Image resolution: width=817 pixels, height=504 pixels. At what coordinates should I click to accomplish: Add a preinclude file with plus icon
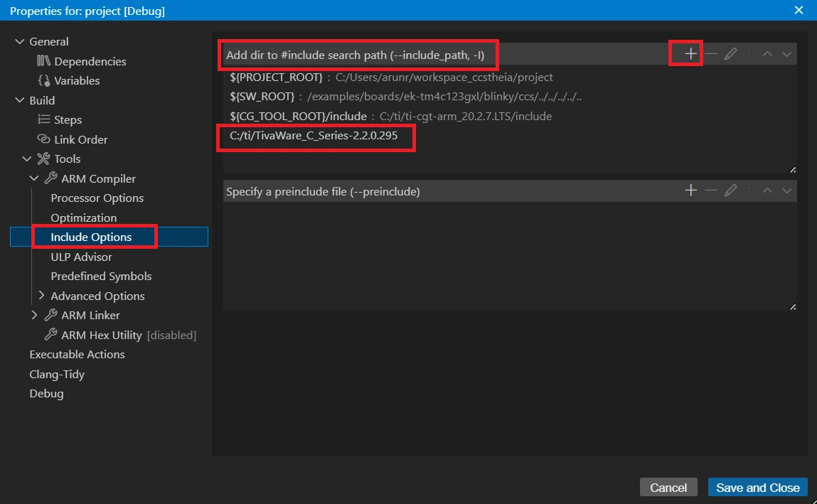(x=690, y=191)
